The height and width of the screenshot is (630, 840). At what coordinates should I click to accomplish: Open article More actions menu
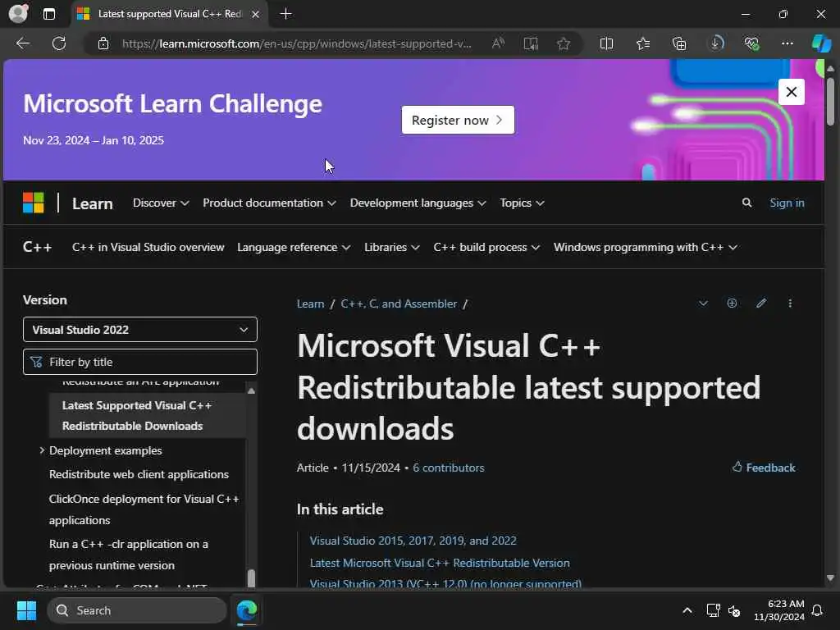tap(790, 304)
